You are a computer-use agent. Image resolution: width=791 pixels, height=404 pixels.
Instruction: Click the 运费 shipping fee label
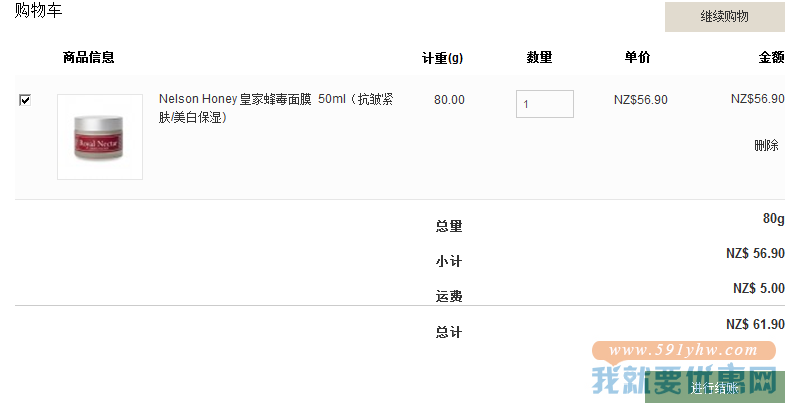tap(449, 296)
